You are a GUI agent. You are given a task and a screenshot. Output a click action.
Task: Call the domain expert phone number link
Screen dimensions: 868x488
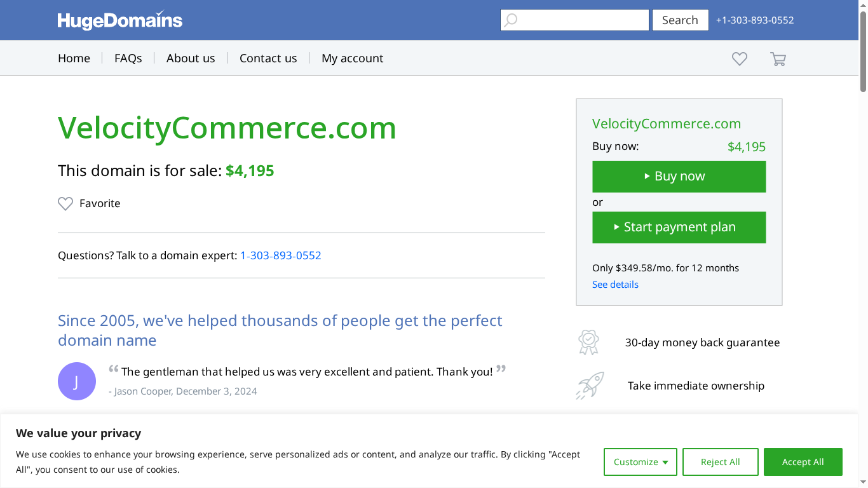[280, 255]
